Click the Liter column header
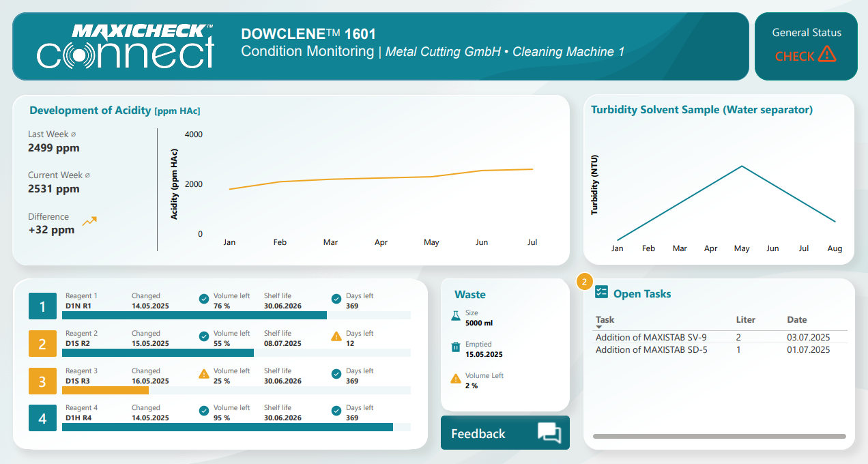This screenshot has height=464, width=868. pos(746,319)
